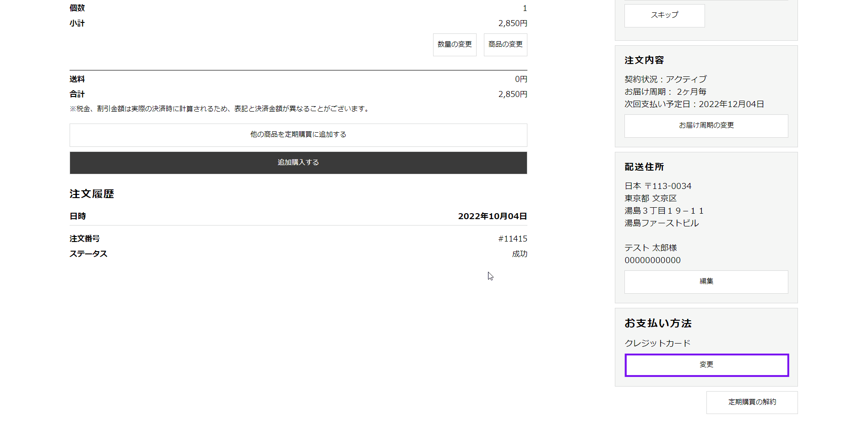The width and height of the screenshot is (868, 425).
Task: Select the お支払い方法 heading
Action: 658,323
